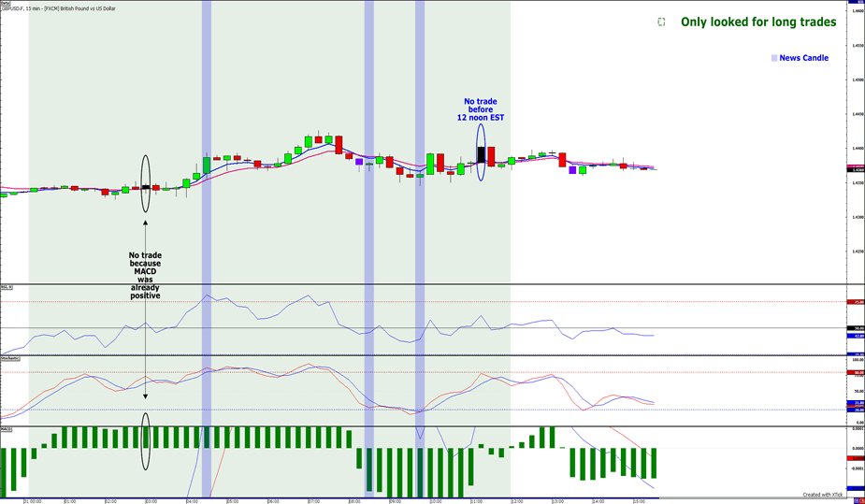Screen dimensions: 865x504
Task: Click the 1.4300 price axis label
Action: (x=858, y=218)
